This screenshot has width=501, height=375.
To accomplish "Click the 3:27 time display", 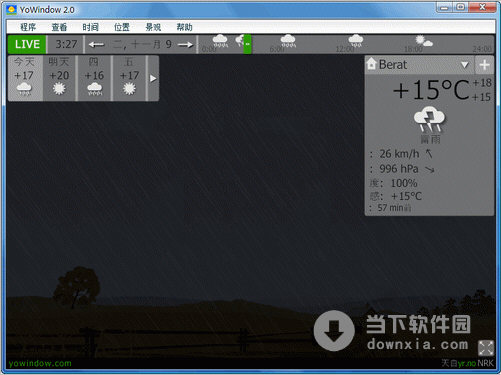I will [66, 44].
